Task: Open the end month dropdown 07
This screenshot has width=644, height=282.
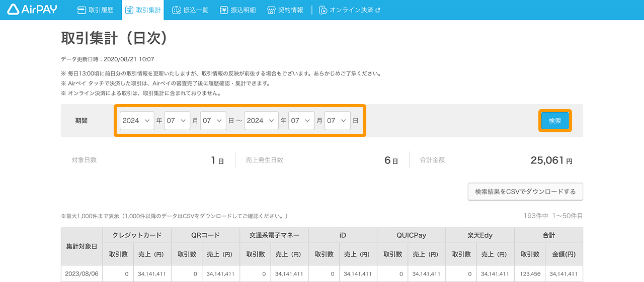Action: click(x=301, y=121)
